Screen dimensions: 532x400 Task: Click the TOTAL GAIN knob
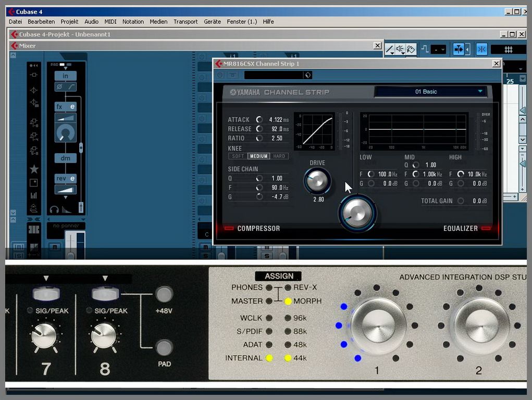461,201
